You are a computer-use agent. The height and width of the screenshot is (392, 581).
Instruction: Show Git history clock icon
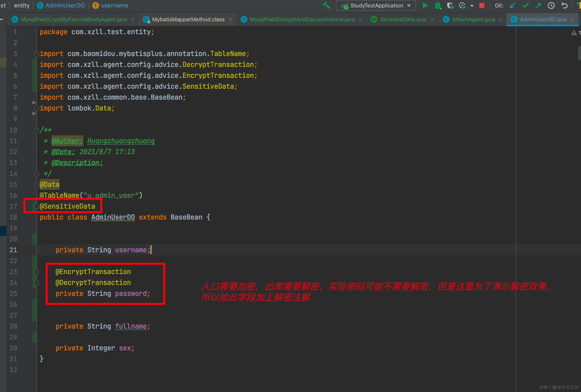click(x=551, y=5)
